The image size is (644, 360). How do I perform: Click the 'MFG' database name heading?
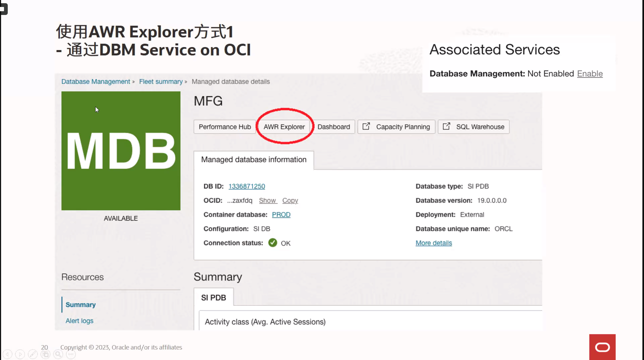pyautogui.click(x=208, y=101)
